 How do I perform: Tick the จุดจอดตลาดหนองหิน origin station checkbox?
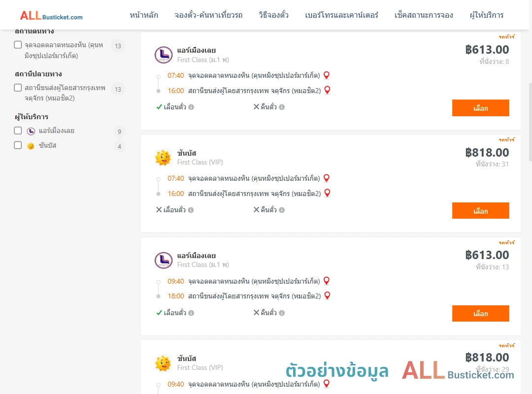[18, 45]
